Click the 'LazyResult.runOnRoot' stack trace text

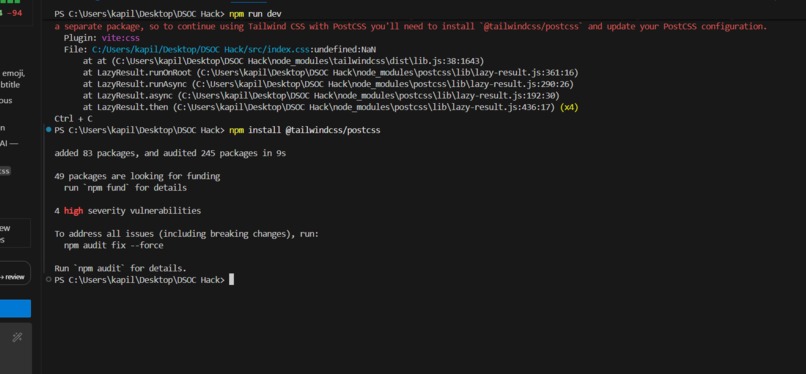coord(144,72)
